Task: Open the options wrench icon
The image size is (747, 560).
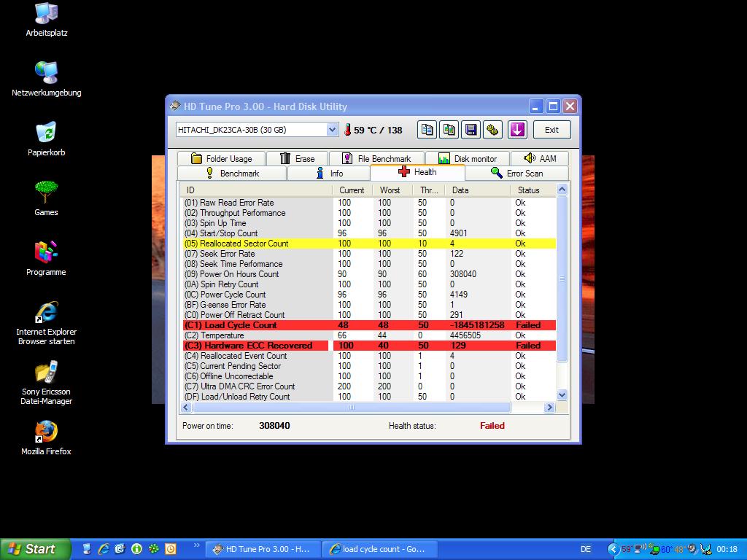Action: click(x=492, y=130)
